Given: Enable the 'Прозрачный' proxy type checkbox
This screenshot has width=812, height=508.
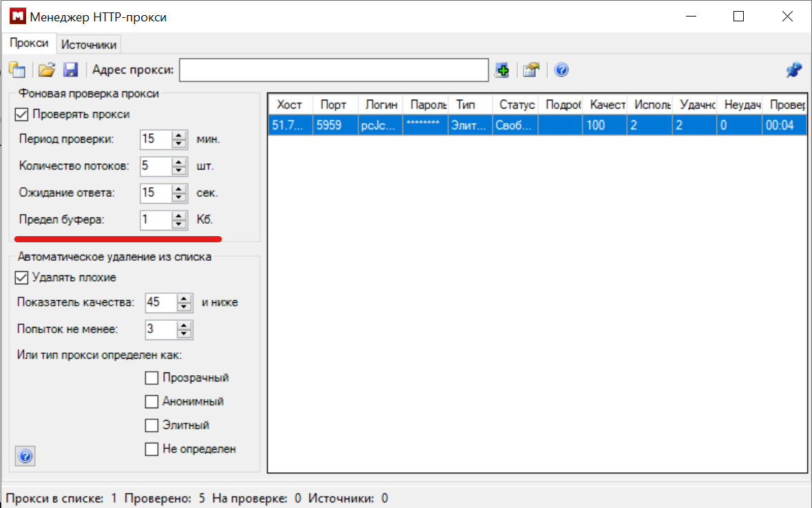Looking at the screenshot, I should (x=152, y=378).
